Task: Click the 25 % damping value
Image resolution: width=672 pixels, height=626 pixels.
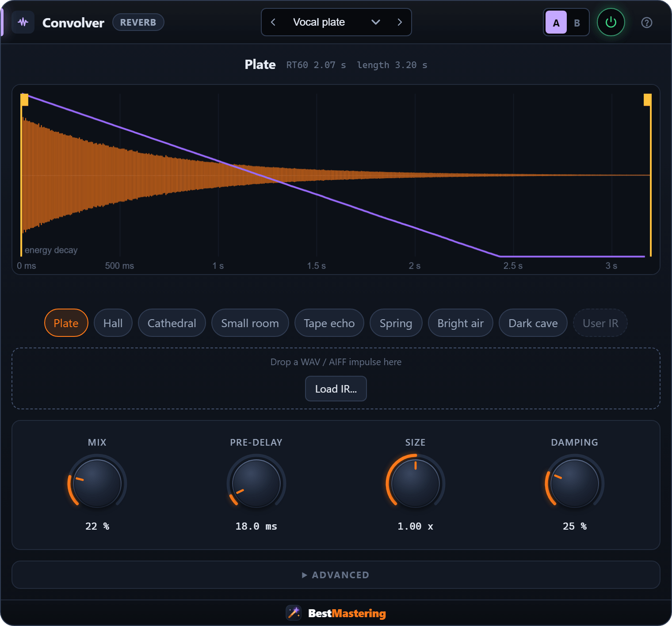Action: click(575, 526)
